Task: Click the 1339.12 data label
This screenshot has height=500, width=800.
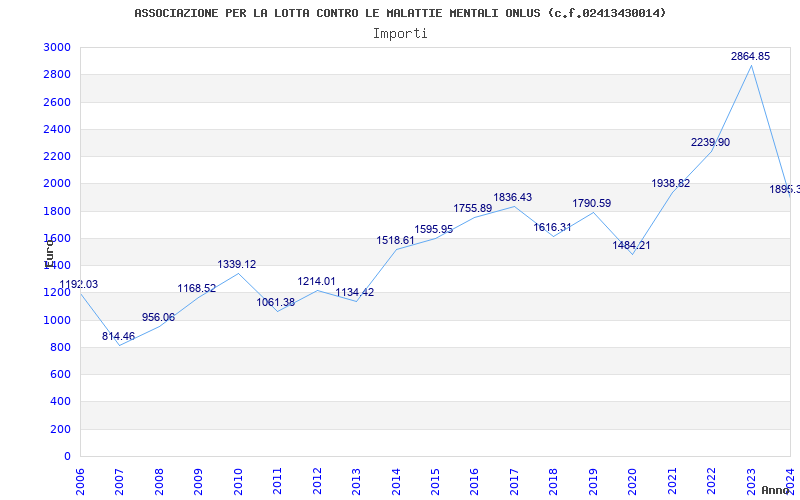Action: [236, 265]
